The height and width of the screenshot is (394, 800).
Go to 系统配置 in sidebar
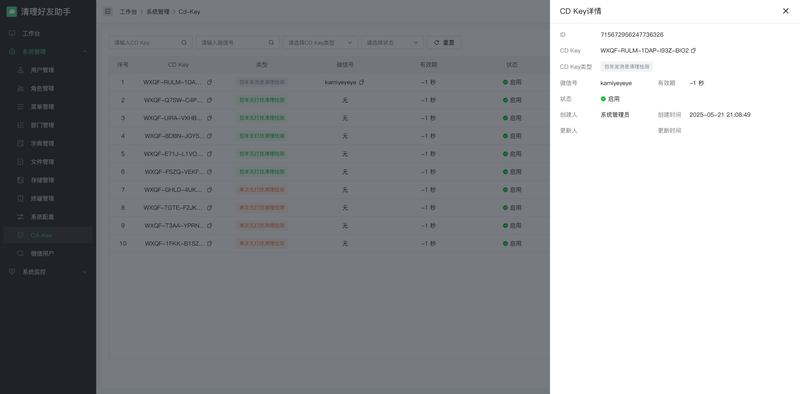(x=48, y=217)
